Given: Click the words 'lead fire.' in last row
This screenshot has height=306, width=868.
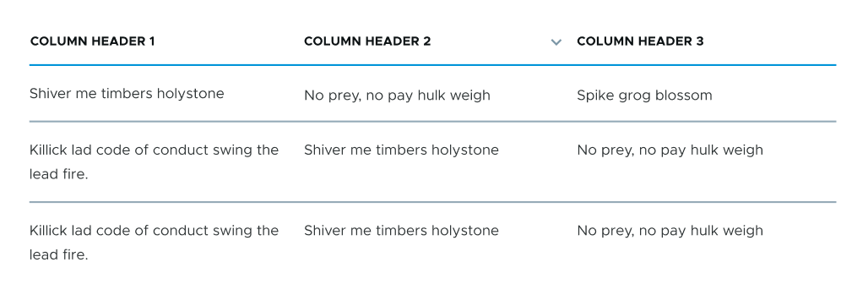Looking at the screenshot, I should coord(58,255).
